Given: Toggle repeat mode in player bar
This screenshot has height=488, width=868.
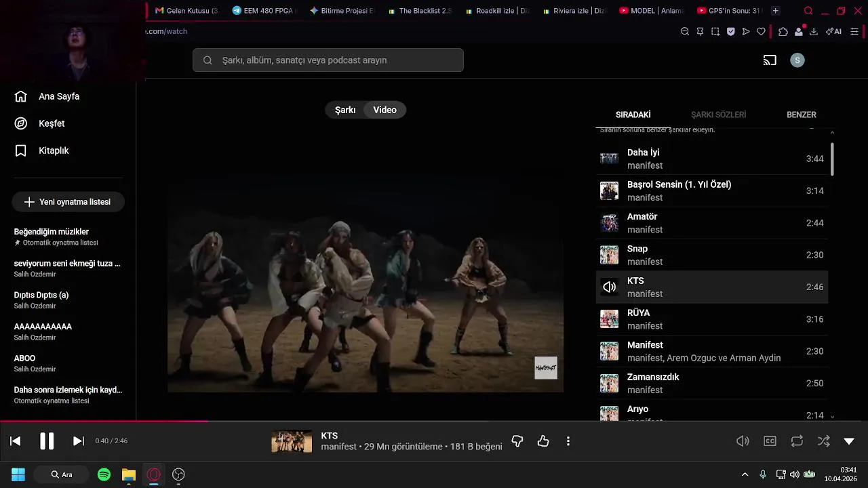Looking at the screenshot, I should (x=797, y=441).
